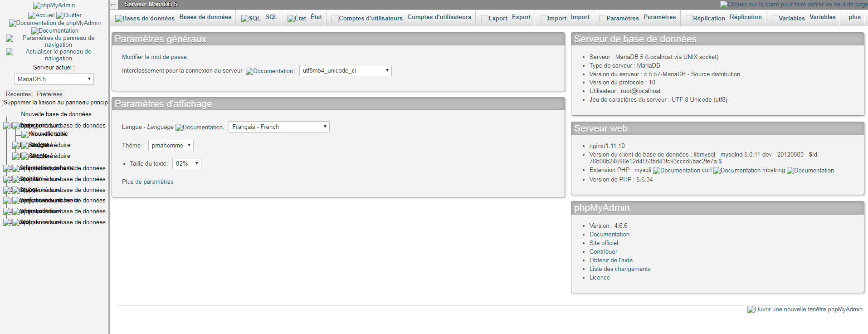Click the phpMyAdmin logo image
This screenshot has width=868, height=334.
tap(54, 5)
